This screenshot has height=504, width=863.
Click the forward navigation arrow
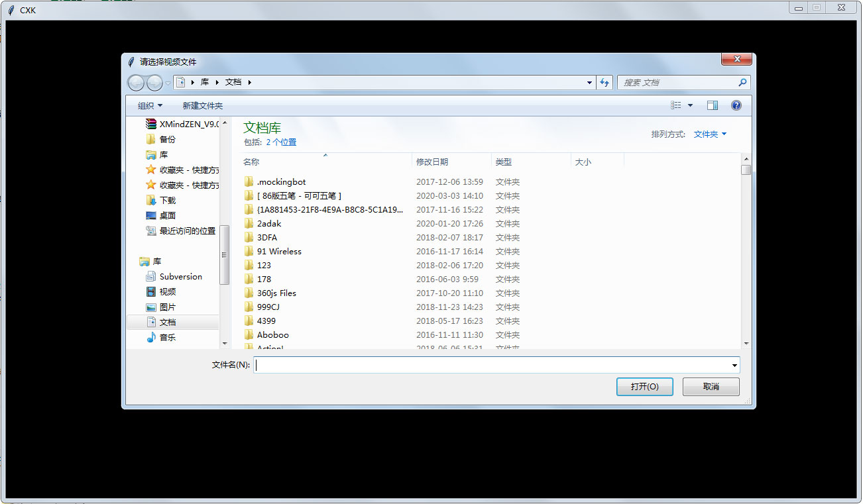pyautogui.click(x=153, y=82)
